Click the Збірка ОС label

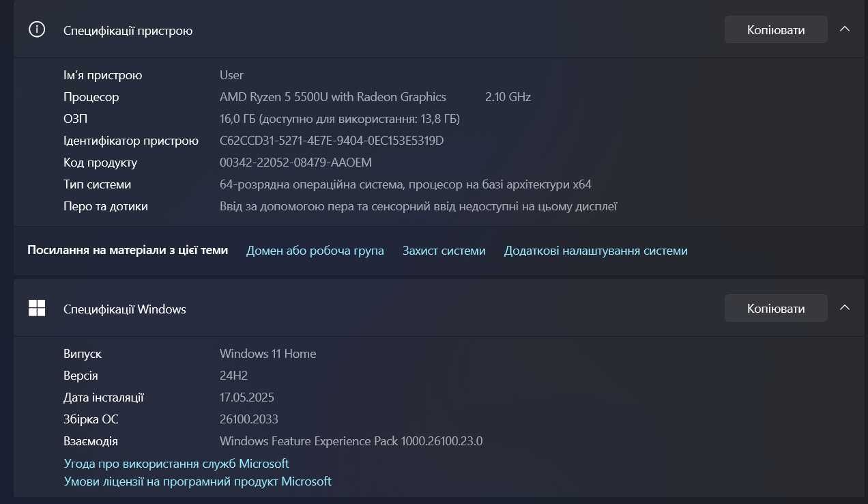click(x=91, y=419)
